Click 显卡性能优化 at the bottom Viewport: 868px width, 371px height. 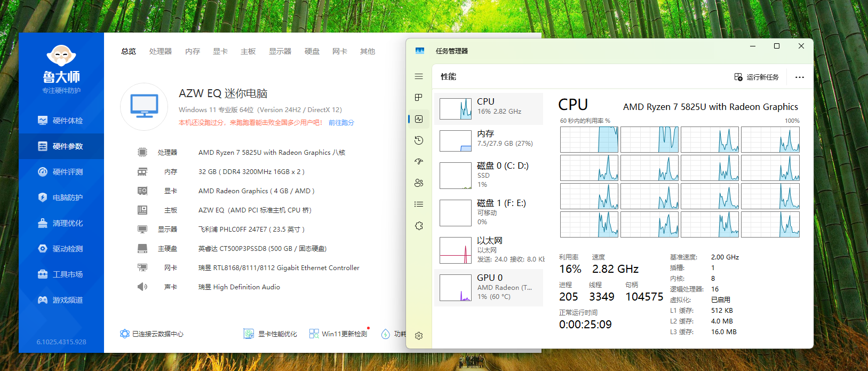pyautogui.click(x=270, y=334)
